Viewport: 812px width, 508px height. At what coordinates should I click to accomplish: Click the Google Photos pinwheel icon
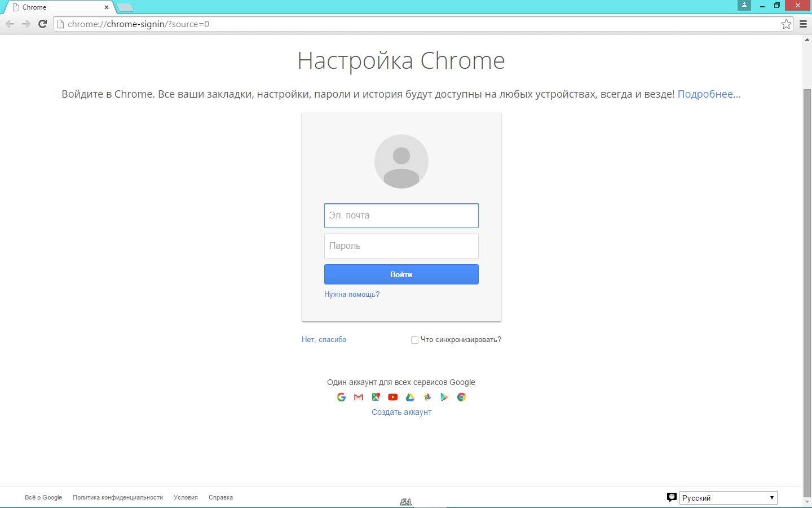point(427,397)
